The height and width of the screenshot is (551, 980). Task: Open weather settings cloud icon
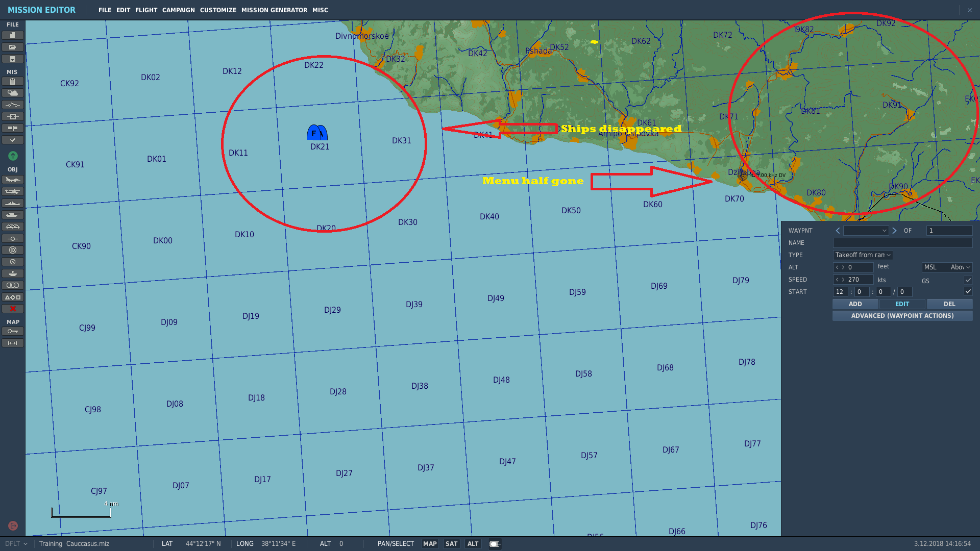[13, 93]
